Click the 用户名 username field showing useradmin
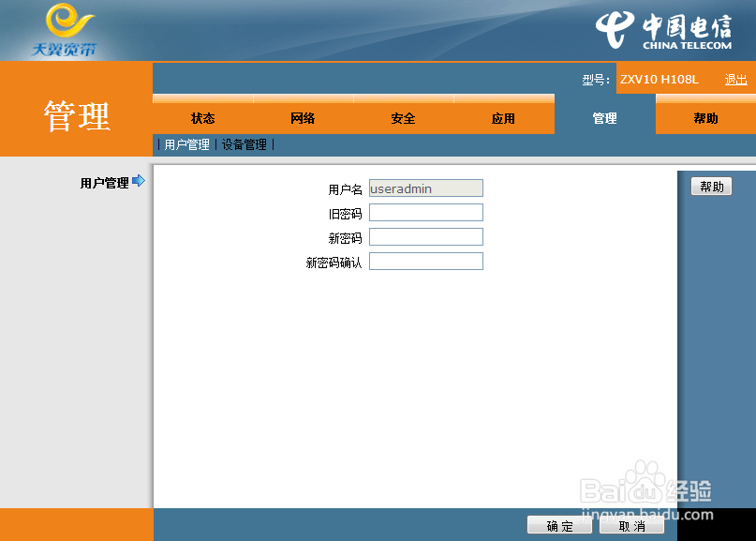Viewport: 756px width, 541px height. click(425, 188)
